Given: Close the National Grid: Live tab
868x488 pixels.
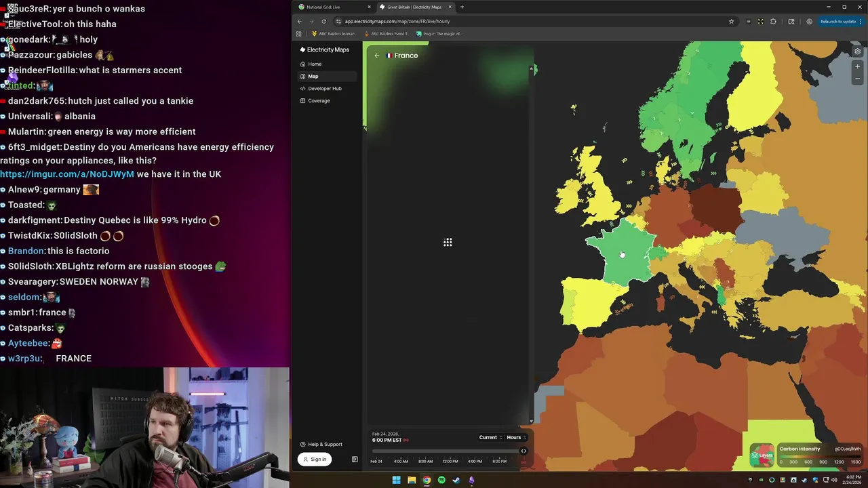Looking at the screenshot, I should (369, 7).
